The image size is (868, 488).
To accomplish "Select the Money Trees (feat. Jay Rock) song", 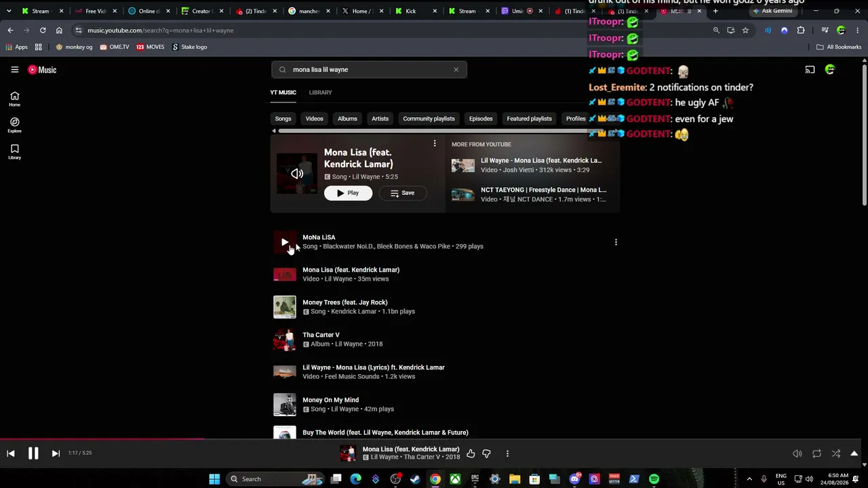I will (x=446, y=307).
